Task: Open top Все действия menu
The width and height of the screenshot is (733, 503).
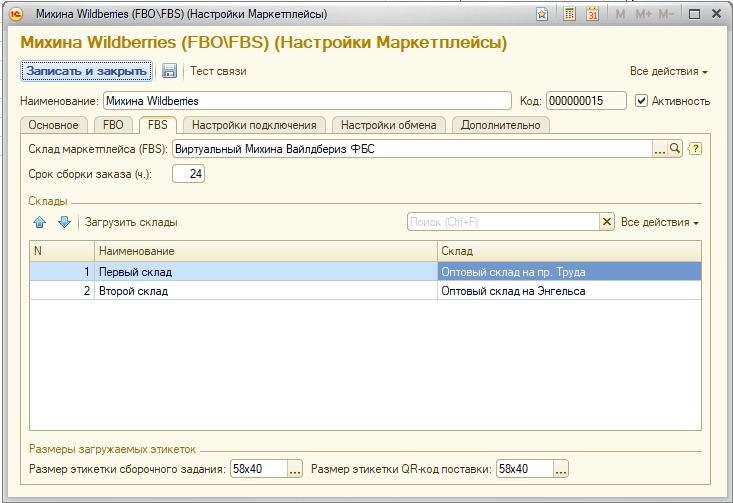Action: [668, 71]
